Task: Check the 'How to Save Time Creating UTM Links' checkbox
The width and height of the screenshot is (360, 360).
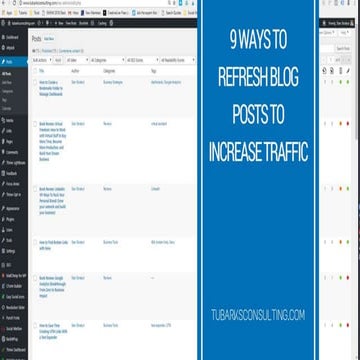Action: click(x=35, y=325)
